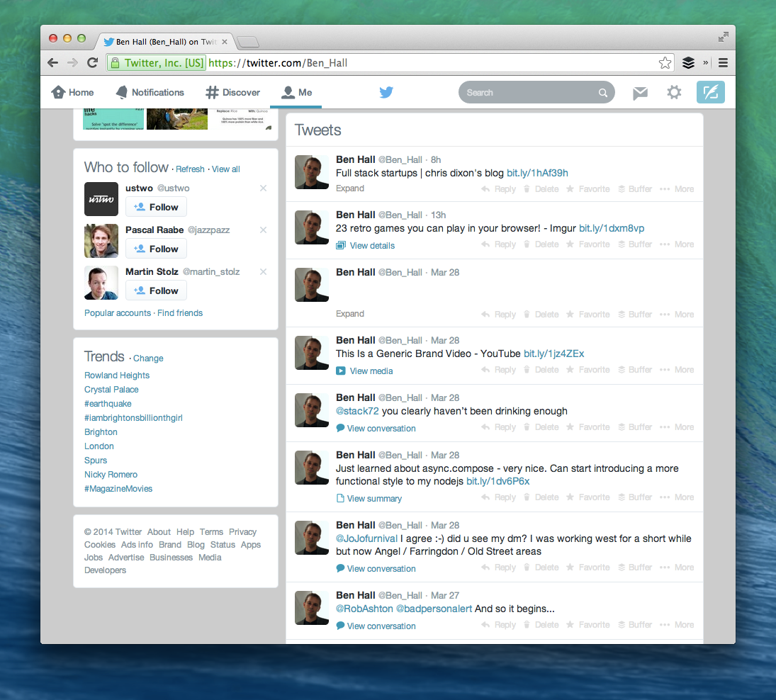The height and width of the screenshot is (700, 776).
Task: Reply to the Generic Brand Video tweet
Action: pos(499,370)
